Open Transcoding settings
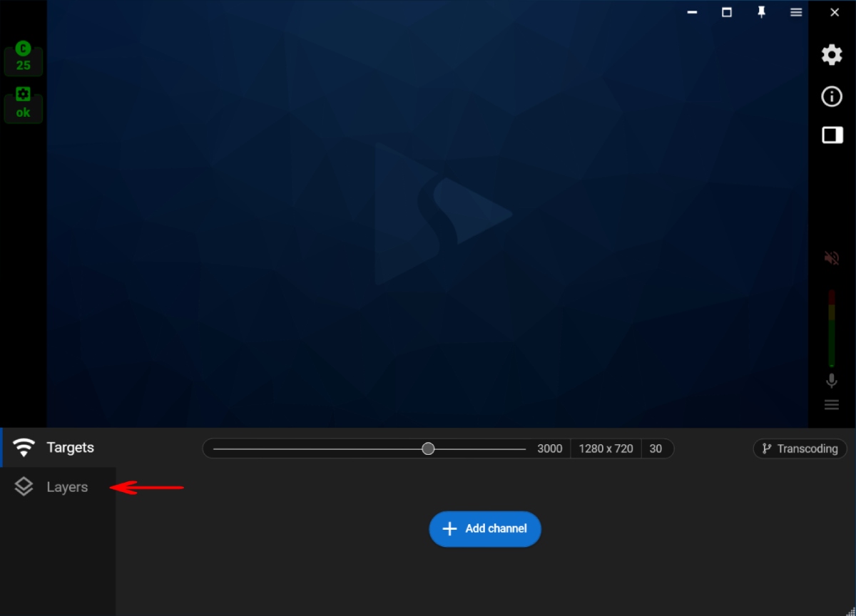This screenshot has width=856, height=616. click(800, 448)
